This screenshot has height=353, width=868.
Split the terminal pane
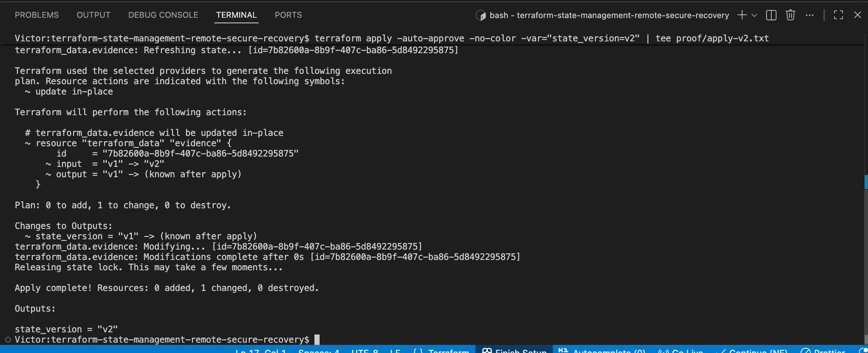point(771,15)
